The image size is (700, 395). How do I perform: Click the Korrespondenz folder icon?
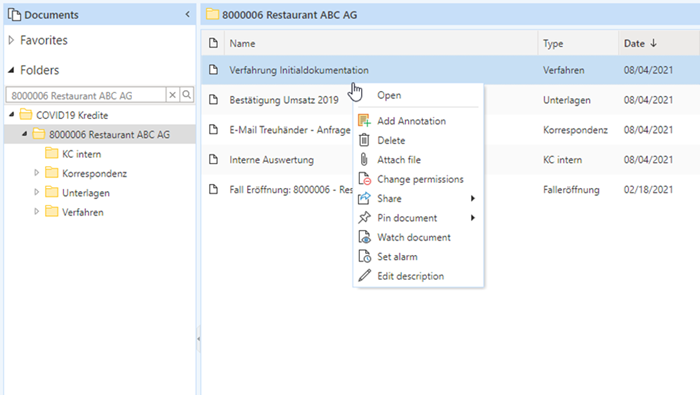point(52,173)
